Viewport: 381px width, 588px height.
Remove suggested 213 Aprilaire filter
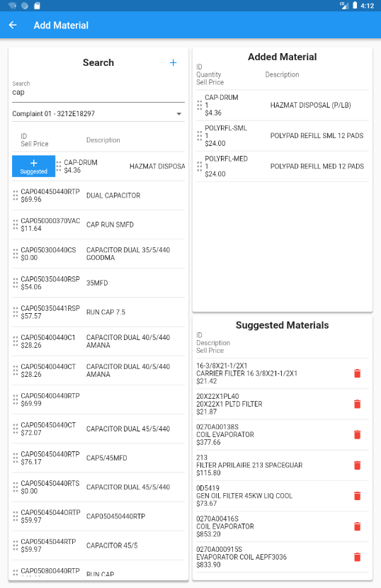click(358, 465)
